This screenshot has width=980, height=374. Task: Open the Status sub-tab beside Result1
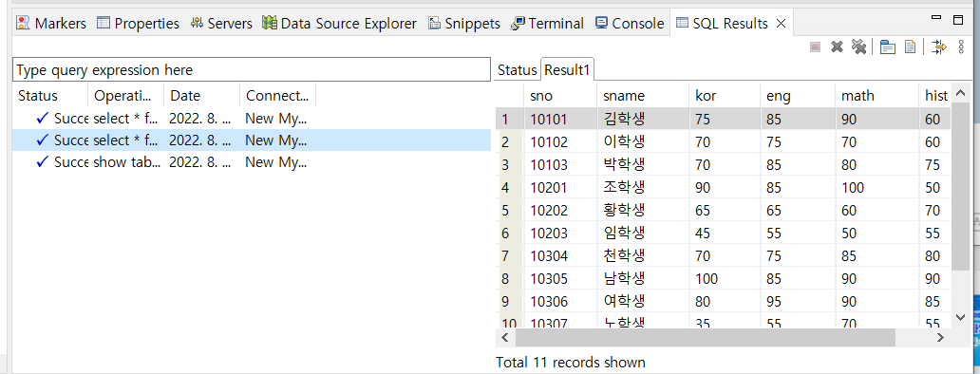(517, 70)
